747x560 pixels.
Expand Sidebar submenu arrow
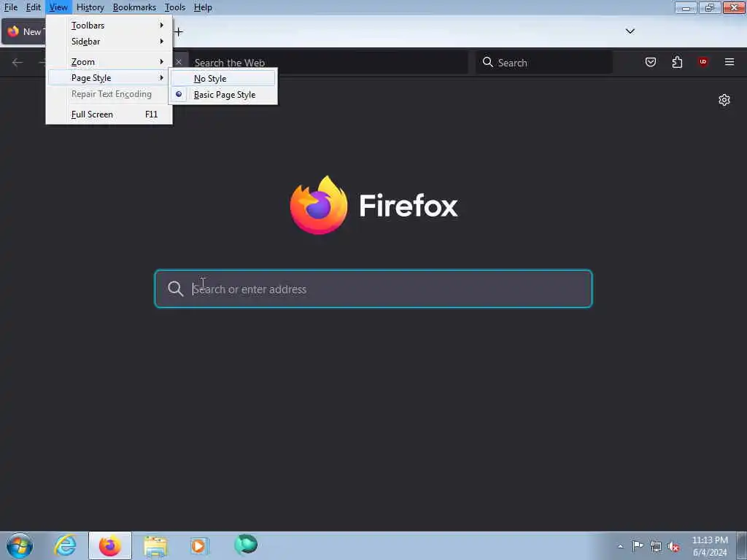[161, 42]
